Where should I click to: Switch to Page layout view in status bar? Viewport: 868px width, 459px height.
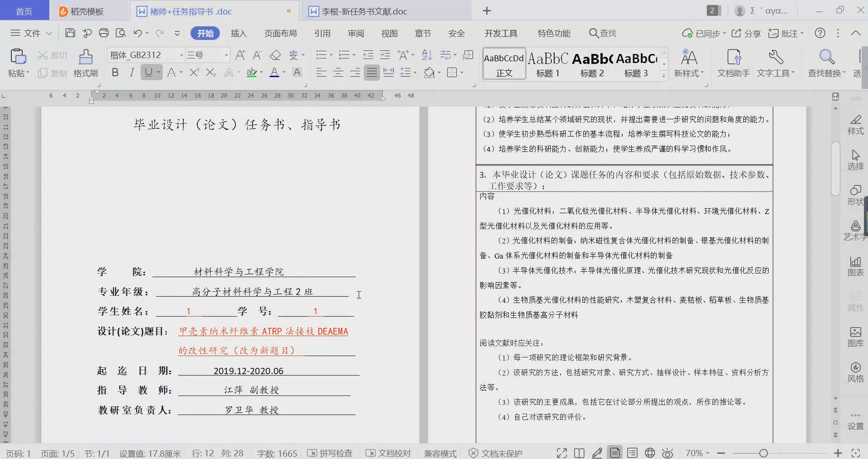pyautogui.click(x=615, y=453)
